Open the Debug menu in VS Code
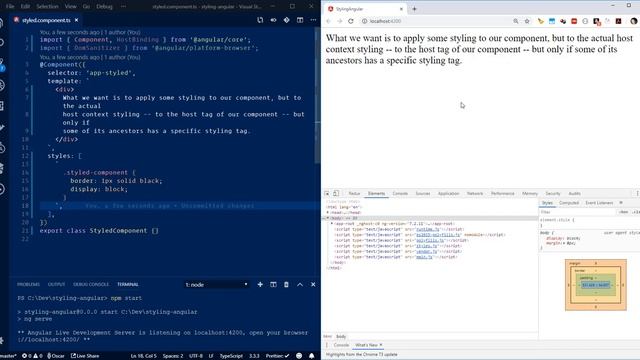Image resolution: width=640 pixels, height=360 pixels. tap(104, 7)
